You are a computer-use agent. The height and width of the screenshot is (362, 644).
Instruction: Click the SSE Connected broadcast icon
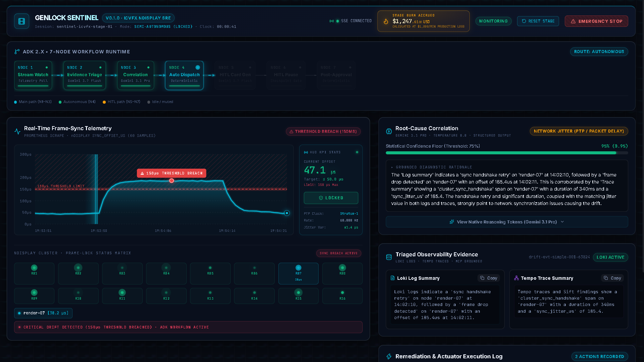331,21
